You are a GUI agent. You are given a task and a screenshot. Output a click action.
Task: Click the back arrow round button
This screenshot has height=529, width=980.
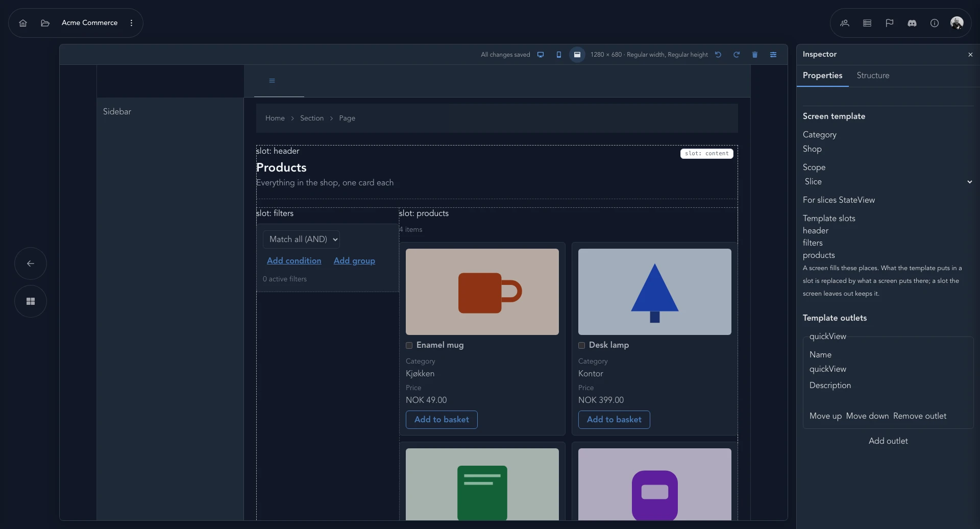[31, 263]
